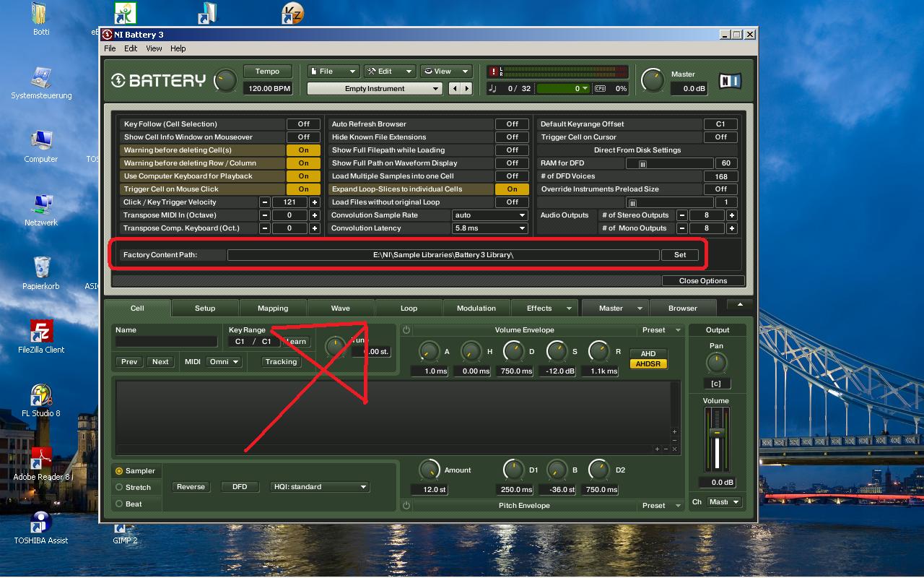Click the red panic indicator icon
Image resolution: width=924 pixels, height=578 pixels.
point(494,72)
